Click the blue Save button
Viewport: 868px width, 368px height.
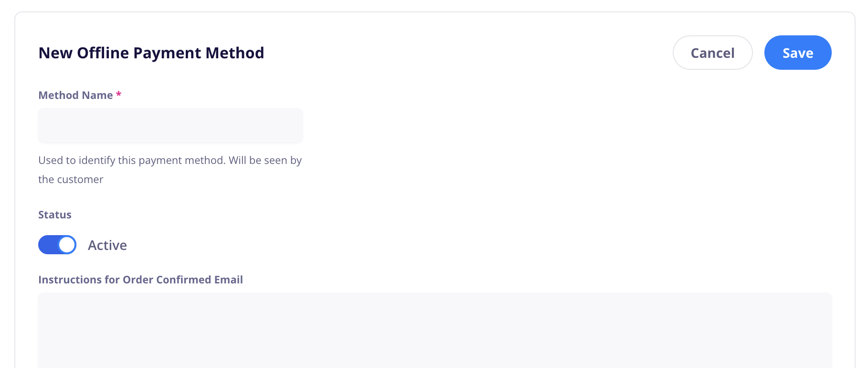pyautogui.click(x=797, y=53)
